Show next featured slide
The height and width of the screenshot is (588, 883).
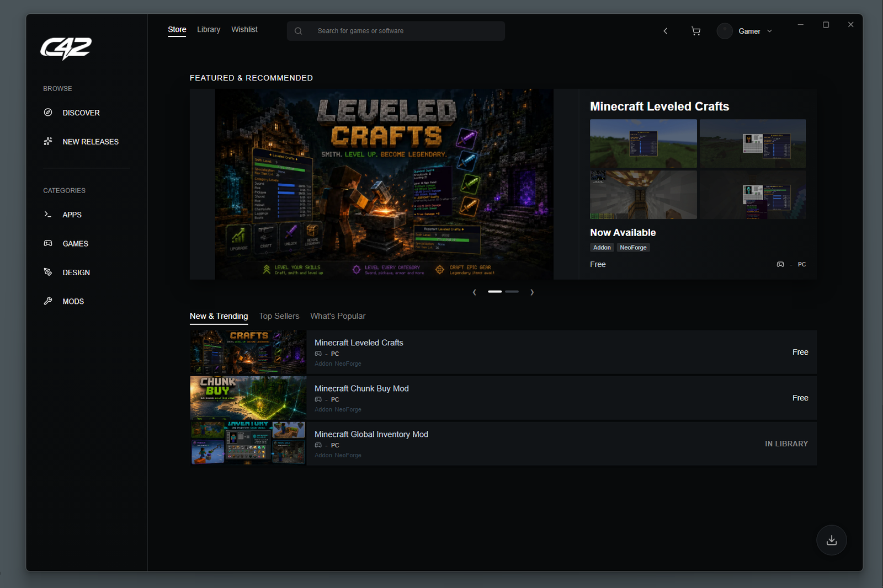click(532, 292)
